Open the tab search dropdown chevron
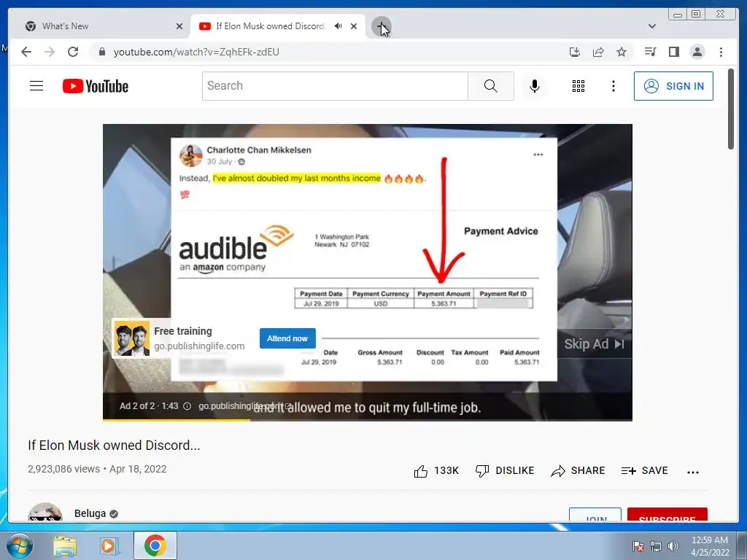 tap(652, 26)
